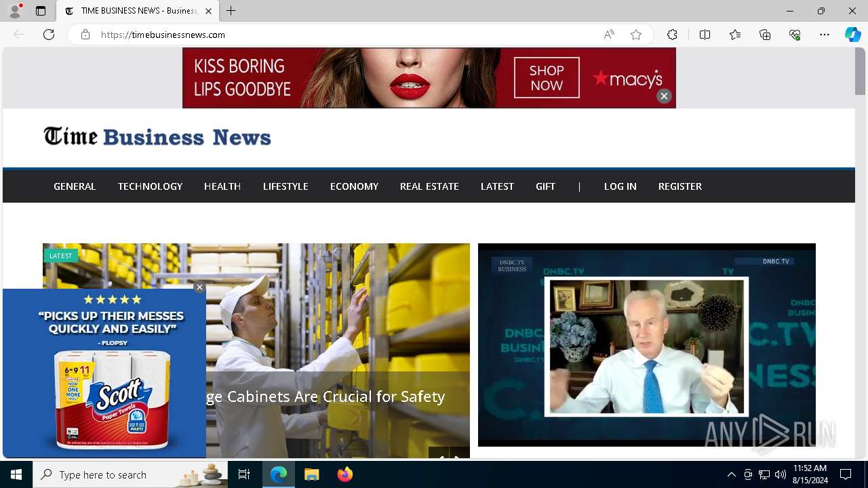Image resolution: width=868 pixels, height=488 pixels.
Task: Open Settings and more ellipsis menu
Action: point(825,35)
